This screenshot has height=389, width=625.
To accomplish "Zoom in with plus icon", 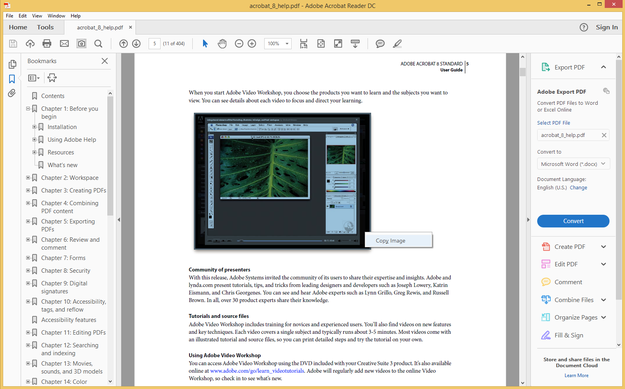I will tap(252, 43).
